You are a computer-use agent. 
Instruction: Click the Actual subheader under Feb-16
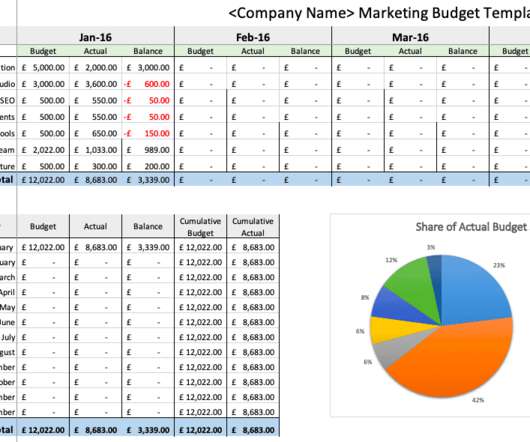[253, 51]
